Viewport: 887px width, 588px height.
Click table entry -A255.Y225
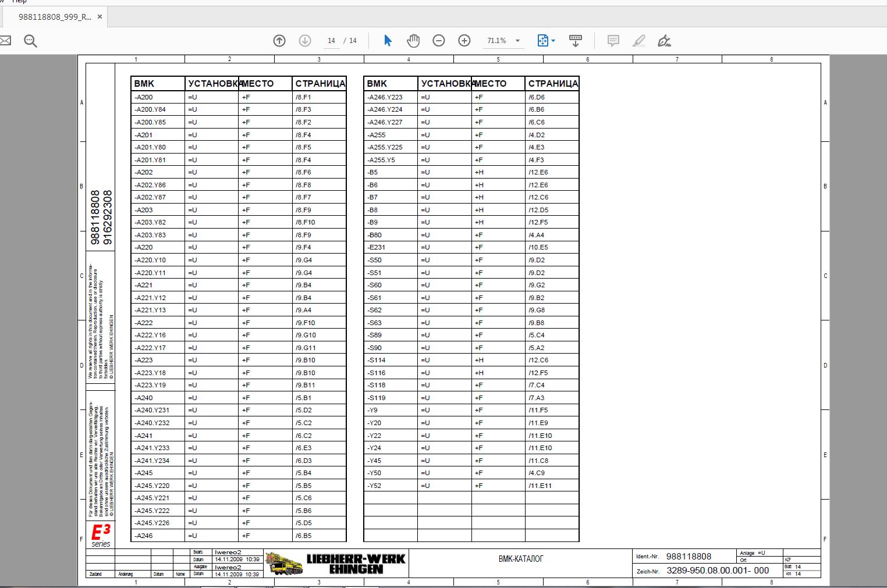click(x=385, y=147)
